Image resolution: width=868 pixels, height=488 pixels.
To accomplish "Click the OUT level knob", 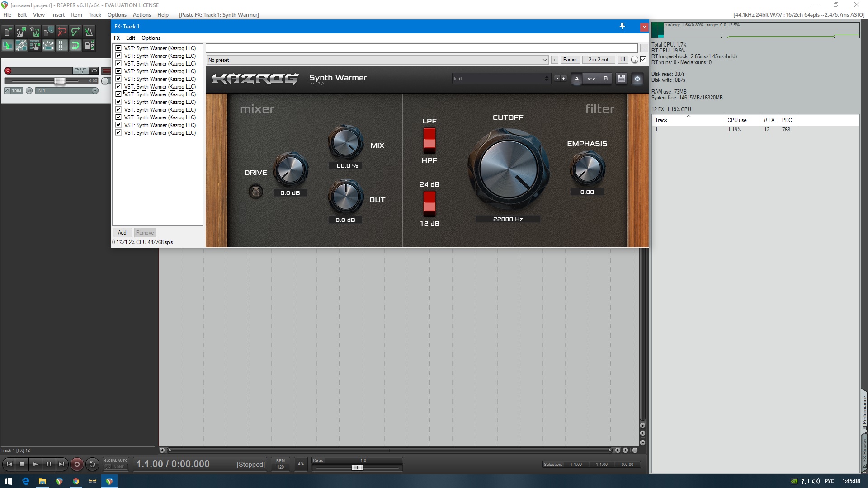I will tap(344, 199).
